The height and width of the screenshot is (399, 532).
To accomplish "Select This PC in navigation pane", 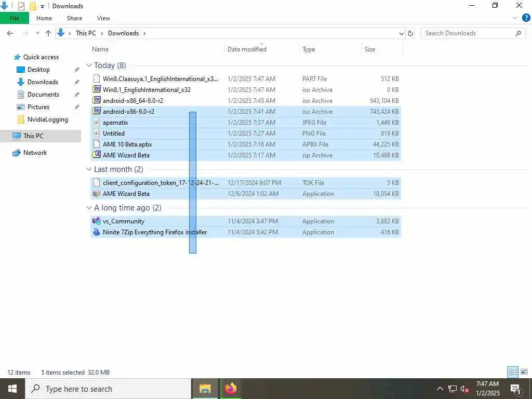I will point(33,136).
